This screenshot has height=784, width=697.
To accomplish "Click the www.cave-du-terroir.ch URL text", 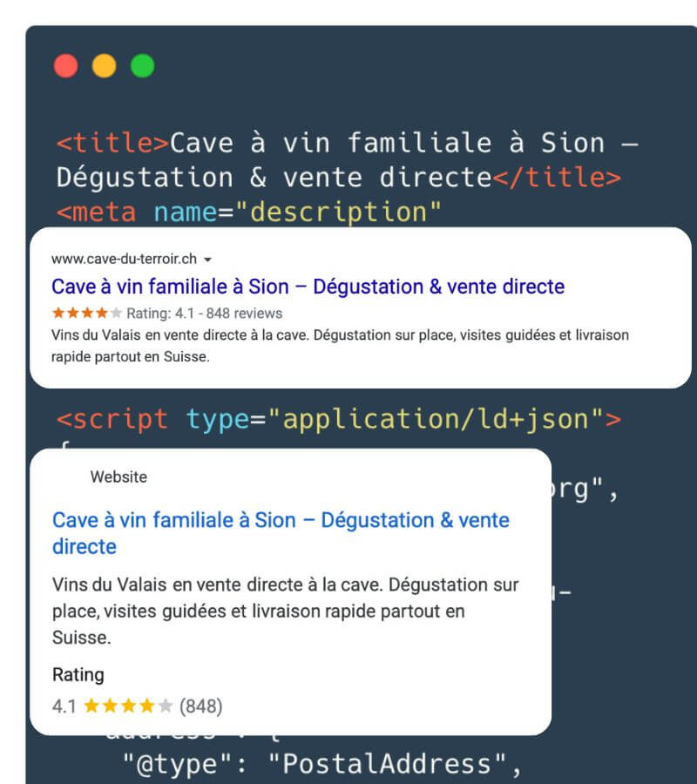I will pos(124,259).
